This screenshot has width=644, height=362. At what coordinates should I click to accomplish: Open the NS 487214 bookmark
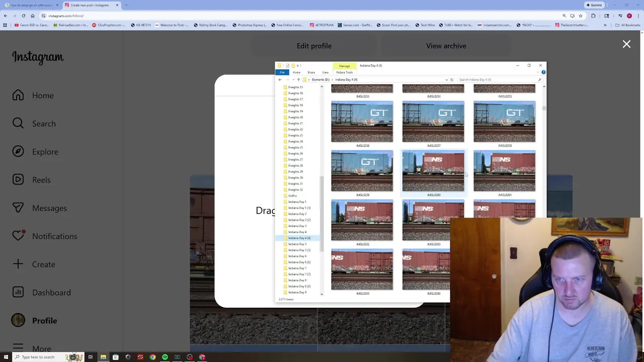point(142,25)
